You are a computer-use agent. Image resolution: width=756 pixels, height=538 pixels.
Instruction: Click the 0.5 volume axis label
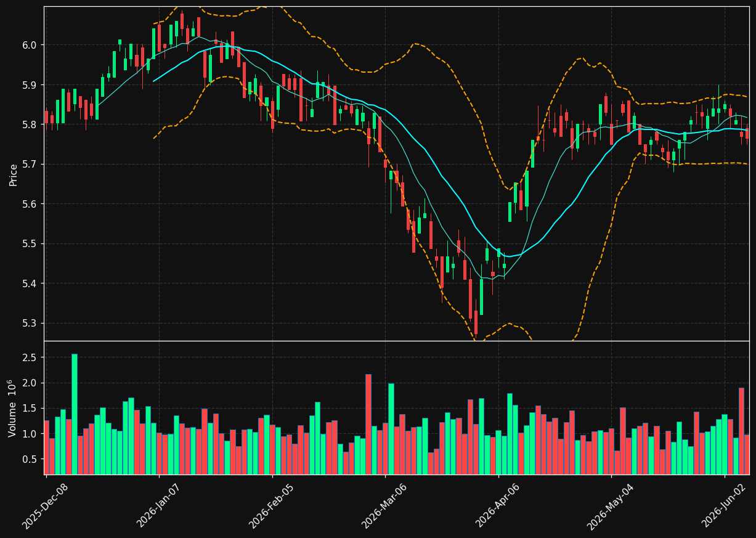[30, 459]
